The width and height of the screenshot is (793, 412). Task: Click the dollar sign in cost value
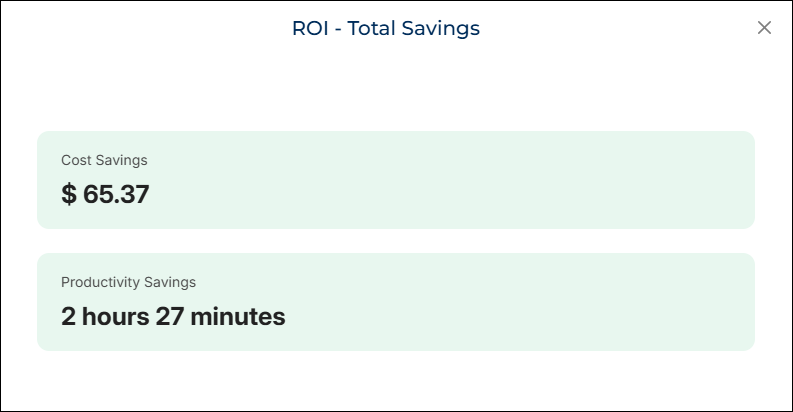point(68,194)
